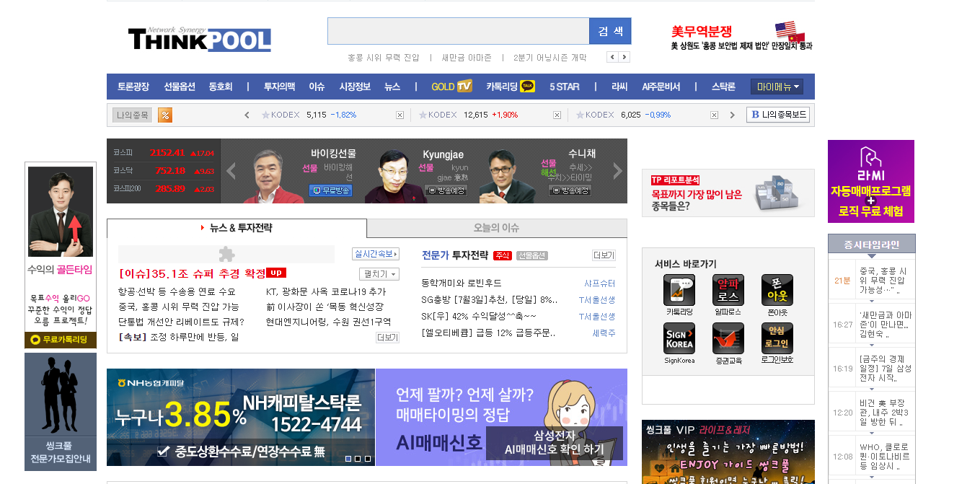Open 실시간속보 arrow link
The height and width of the screenshot is (484, 980).
click(x=376, y=254)
